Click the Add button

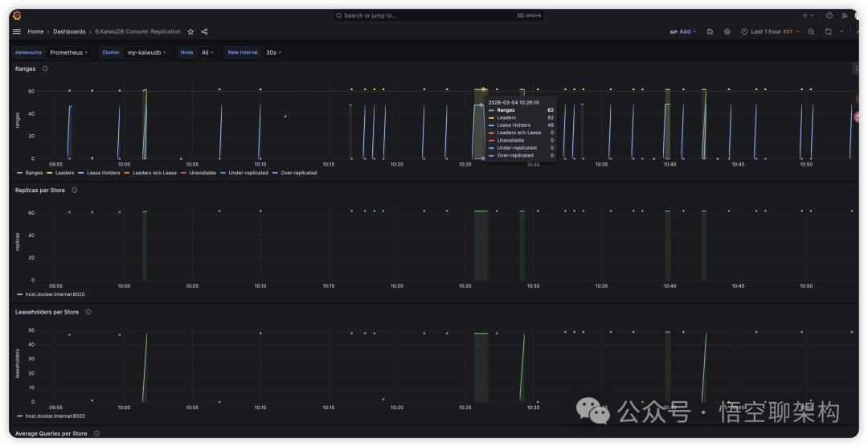pos(684,31)
